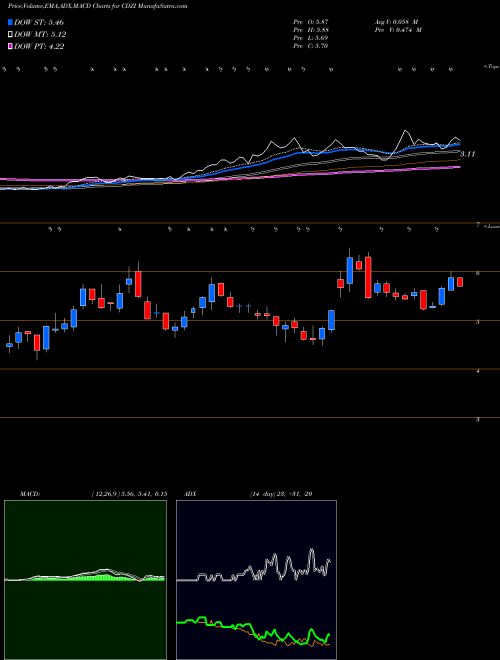Click the price axis label 4
This screenshot has height=660, width=500.
coord(478,371)
